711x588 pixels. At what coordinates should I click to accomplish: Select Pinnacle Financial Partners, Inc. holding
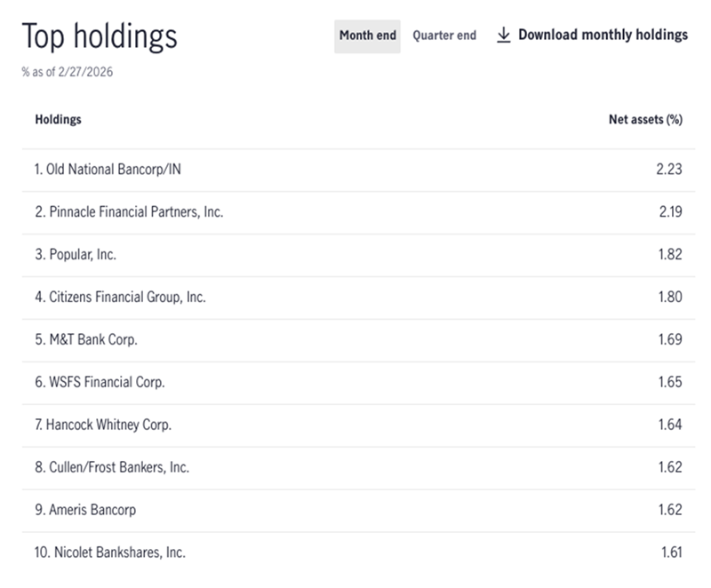pos(129,211)
